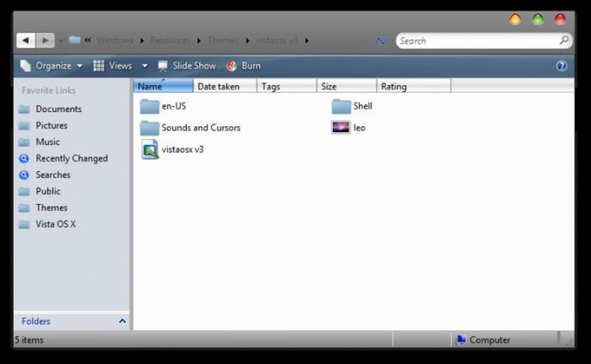Select the Shell name label

click(x=363, y=106)
